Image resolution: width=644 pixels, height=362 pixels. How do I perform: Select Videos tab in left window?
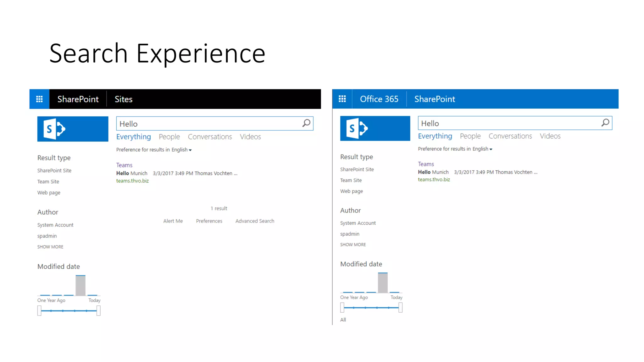tap(250, 137)
